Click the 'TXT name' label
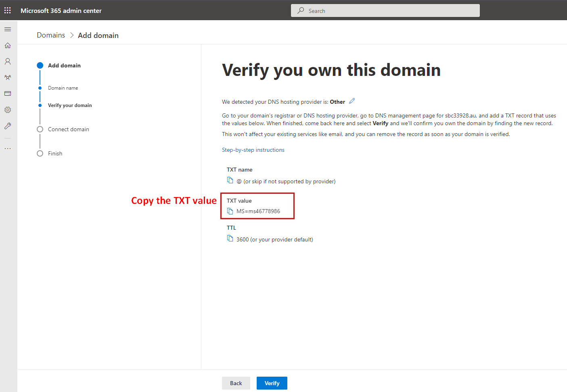567x392 pixels. [239, 170]
